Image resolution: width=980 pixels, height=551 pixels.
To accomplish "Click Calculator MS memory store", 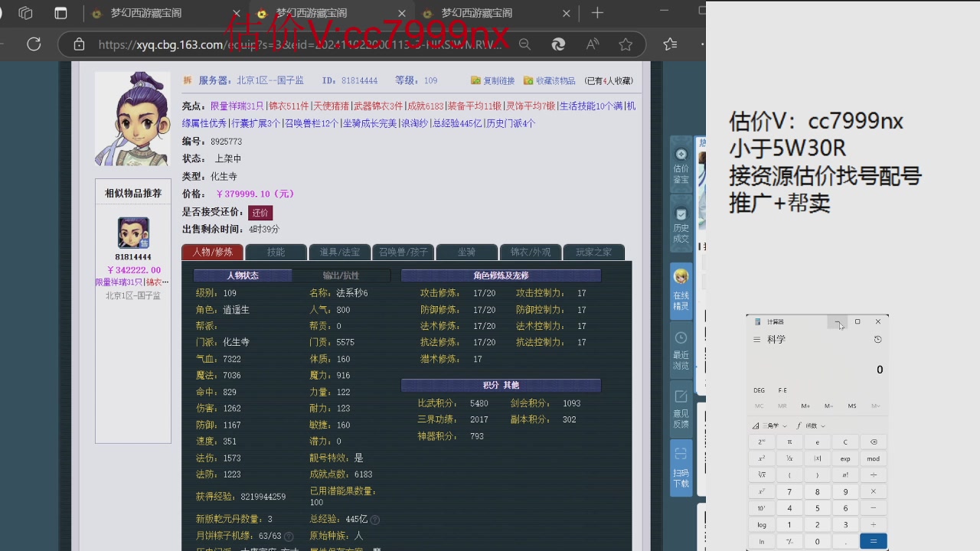I will (x=852, y=406).
